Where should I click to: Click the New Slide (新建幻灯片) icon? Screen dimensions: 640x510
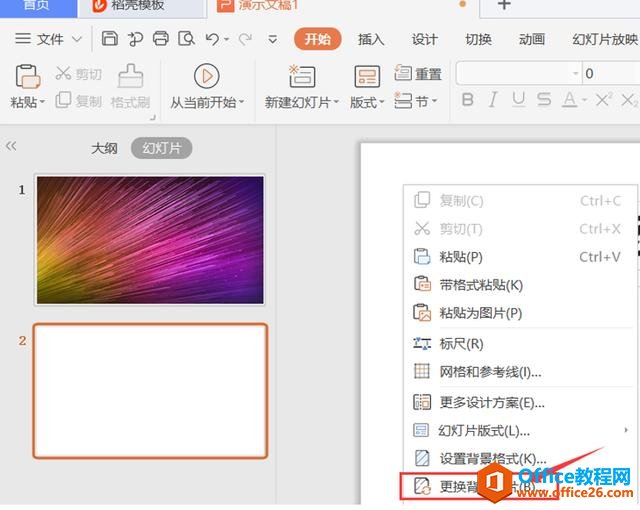point(302,76)
